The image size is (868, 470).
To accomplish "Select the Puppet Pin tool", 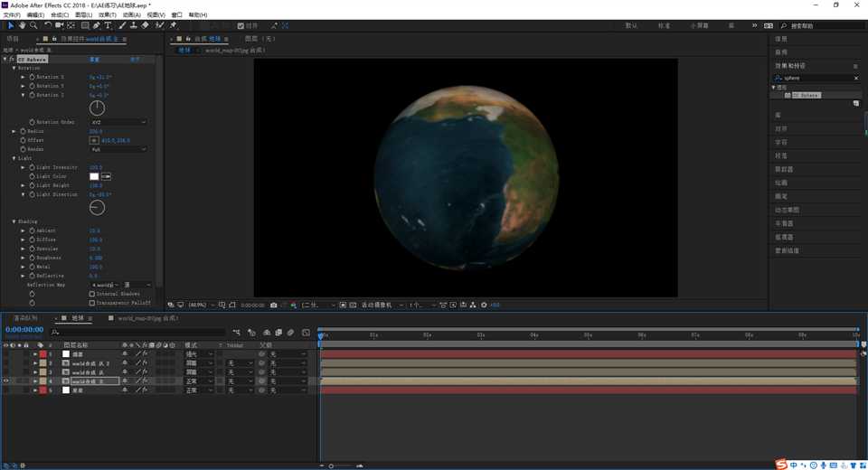I will (173, 25).
